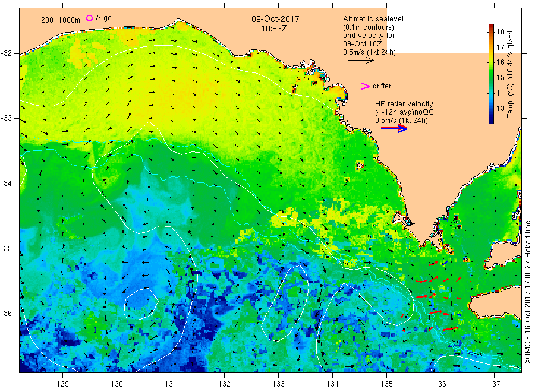The width and height of the screenshot is (535, 392).
Task: Click the 'drifter' legend label
Action: pyautogui.click(x=382, y=86)
